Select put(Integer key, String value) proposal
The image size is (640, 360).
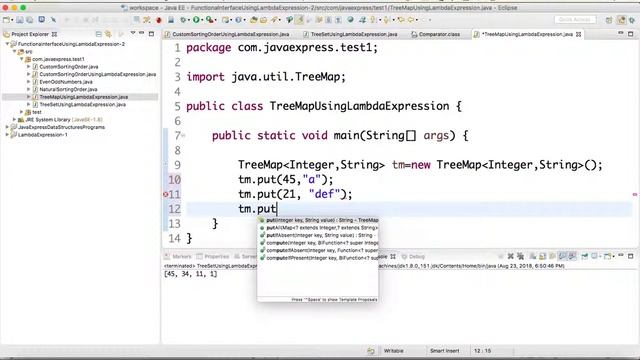pos(318,220)
